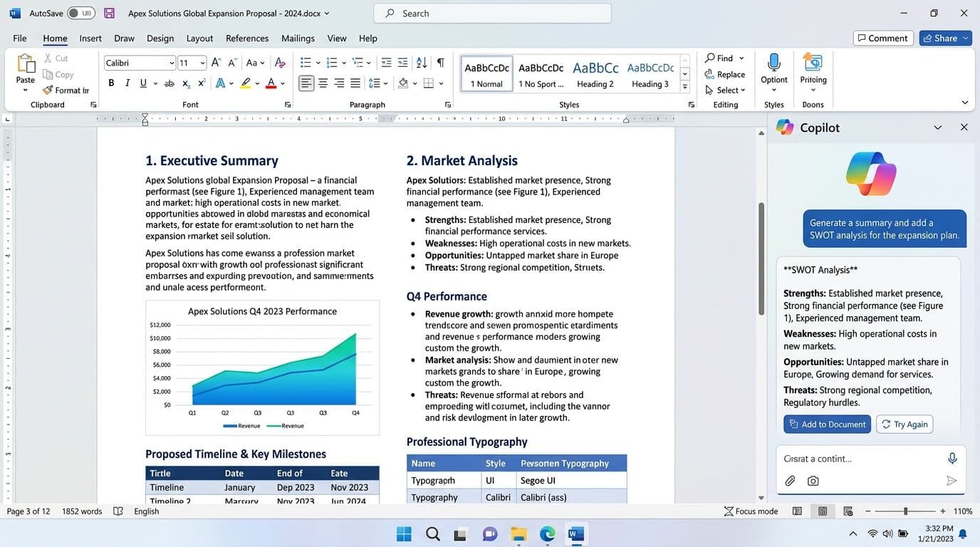Open the Select dropdown in Editing
Viewport: 980px width, 547px height.
click(x=725, y=90)
